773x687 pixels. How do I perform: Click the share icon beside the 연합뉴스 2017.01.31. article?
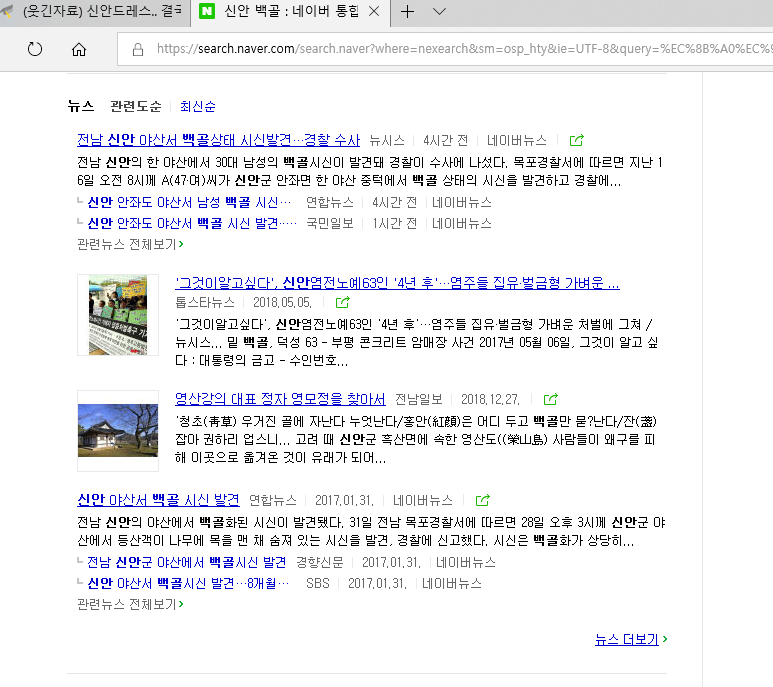[x=483, y=500]
